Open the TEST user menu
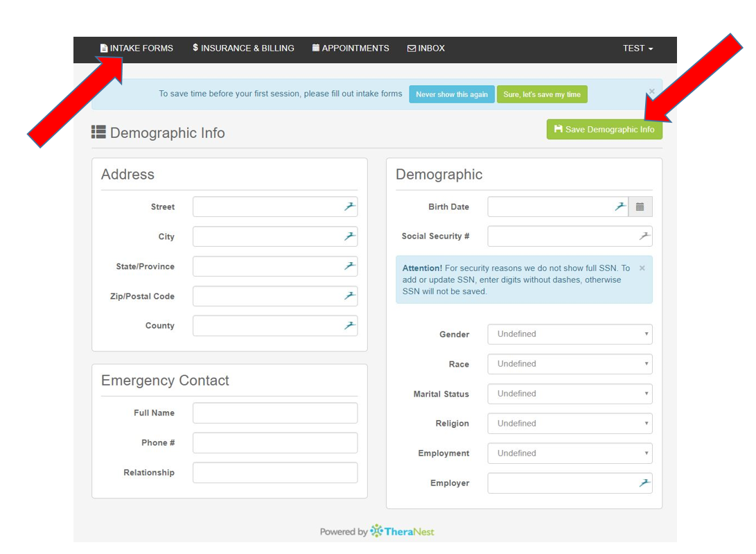 638,49
